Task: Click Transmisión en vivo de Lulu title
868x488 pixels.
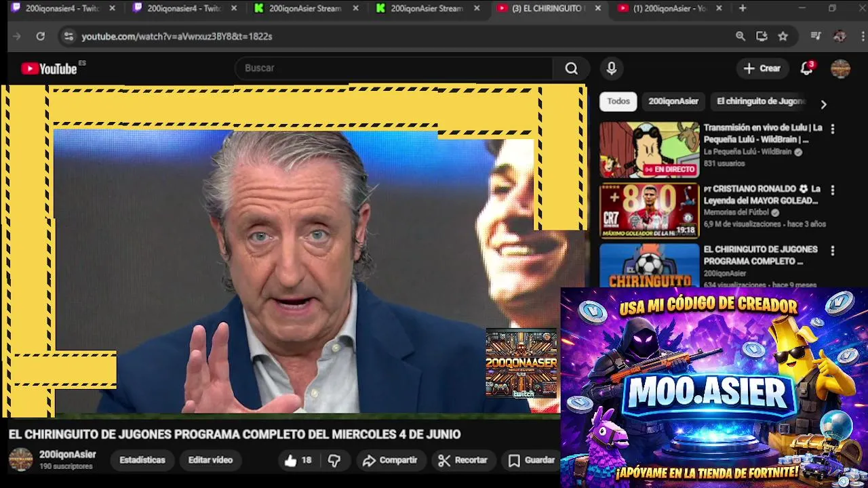Action: (x=763, y=134)
